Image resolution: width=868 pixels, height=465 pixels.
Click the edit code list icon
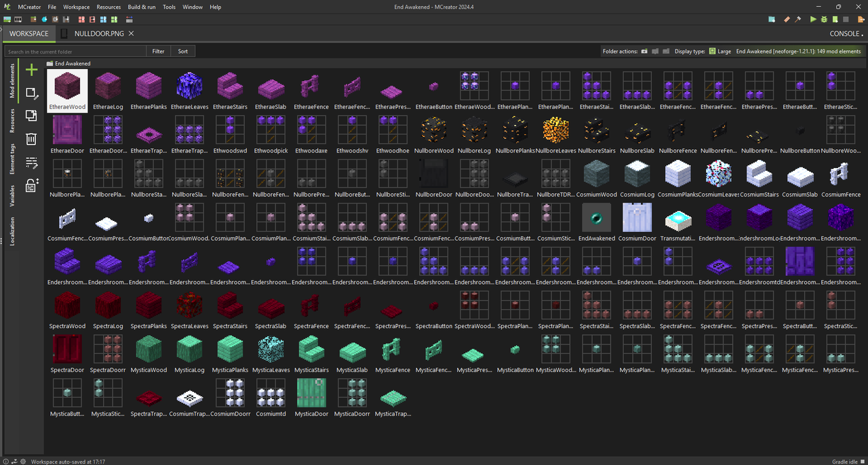[31, 162]
